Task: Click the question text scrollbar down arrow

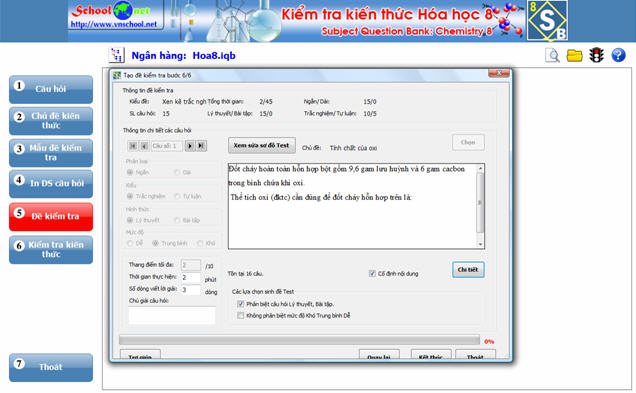Action: pyautogui.click(x=480, y=244)
